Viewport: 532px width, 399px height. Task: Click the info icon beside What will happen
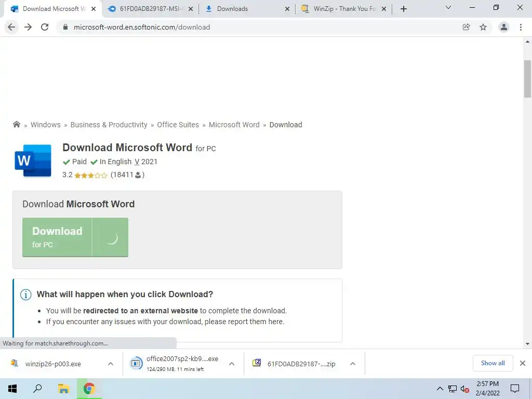pos(26,295)
